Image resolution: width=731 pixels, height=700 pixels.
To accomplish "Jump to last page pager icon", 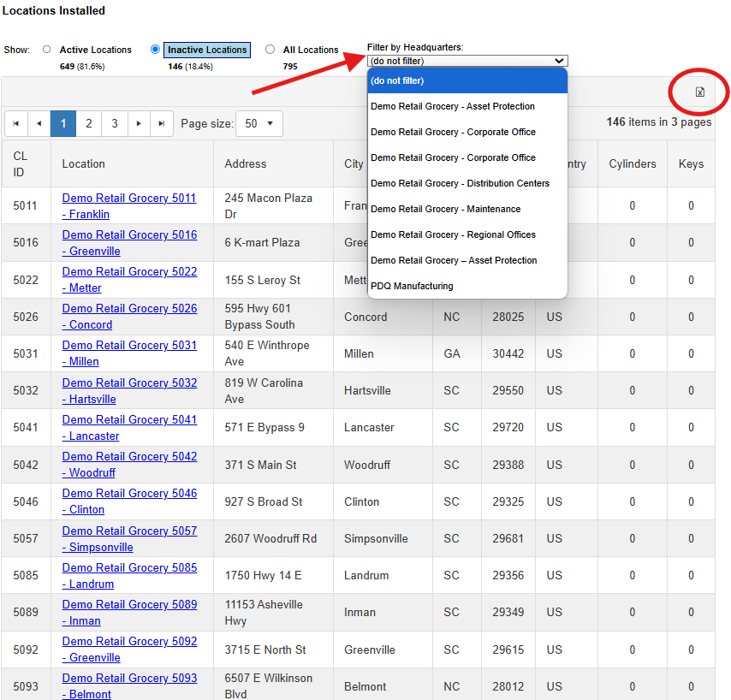I will pyautogui.click(x=161, y=123).
